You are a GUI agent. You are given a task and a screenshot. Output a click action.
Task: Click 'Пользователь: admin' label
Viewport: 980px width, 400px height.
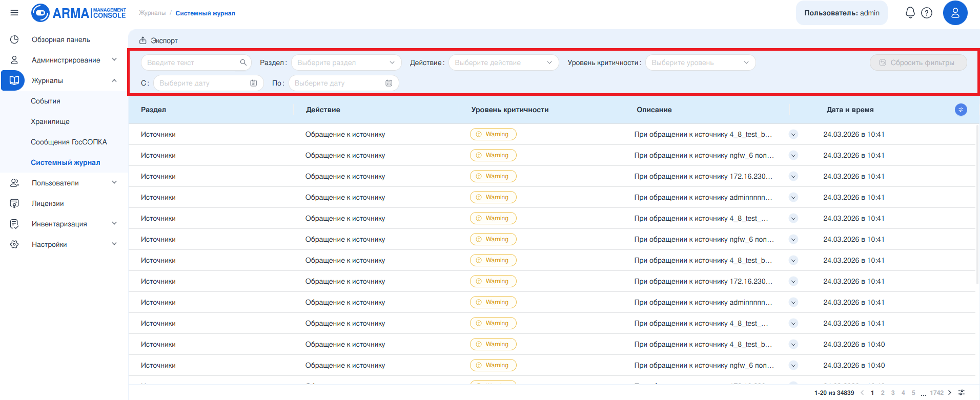[842, 13]
